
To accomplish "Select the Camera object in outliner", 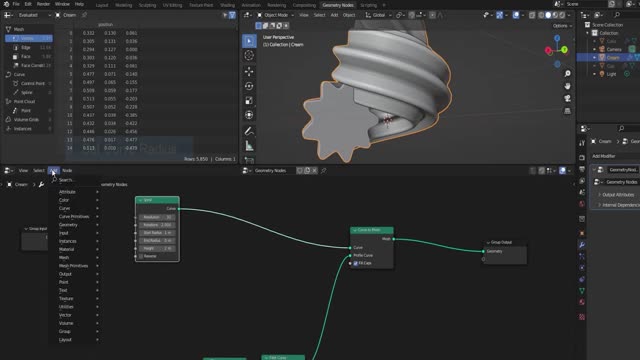I will [614, 49].
